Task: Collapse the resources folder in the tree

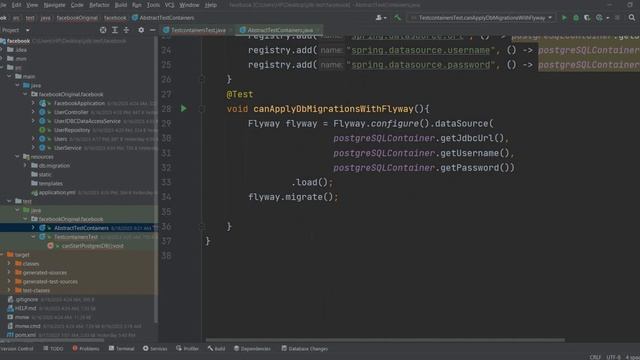Action: pyautogui.click(x=17, y=157)
